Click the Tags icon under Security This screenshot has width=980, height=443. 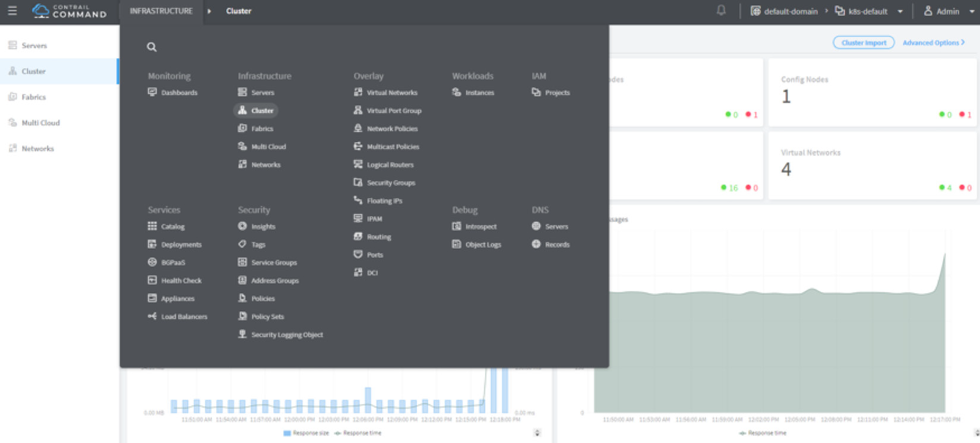(x=242, y=244)
